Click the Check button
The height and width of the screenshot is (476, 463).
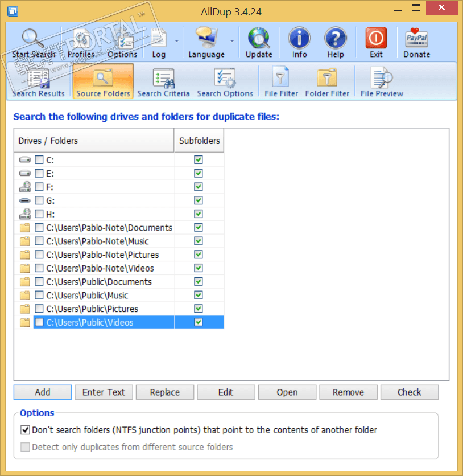(x=410, y=392)
